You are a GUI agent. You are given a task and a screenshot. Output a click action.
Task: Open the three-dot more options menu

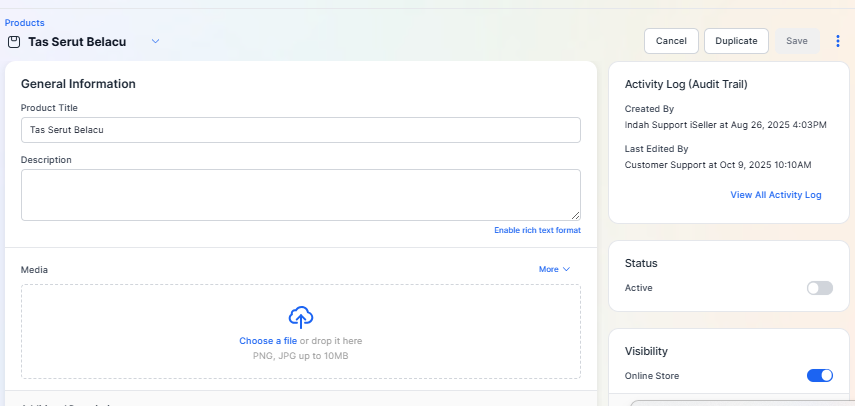pos(838,41)
